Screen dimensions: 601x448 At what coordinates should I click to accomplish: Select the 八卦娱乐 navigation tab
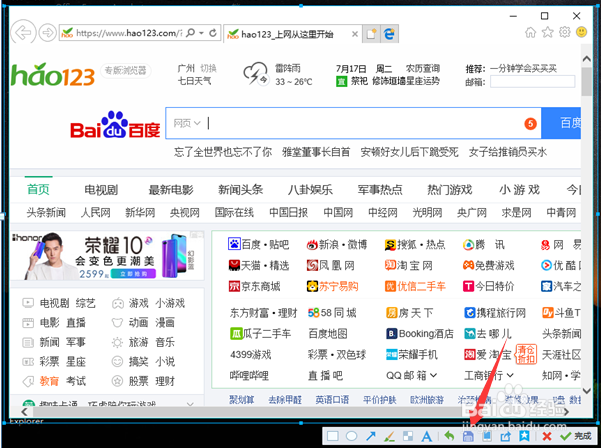(310, 189)
